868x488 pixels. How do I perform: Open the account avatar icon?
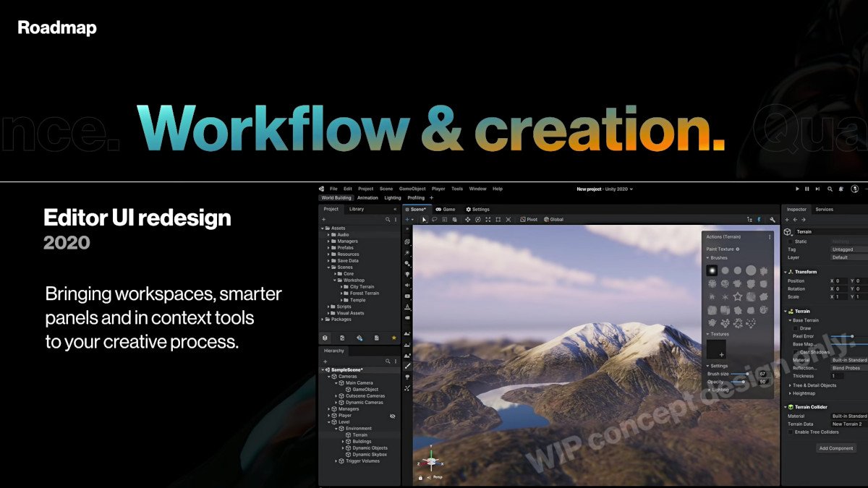[854, 189]
